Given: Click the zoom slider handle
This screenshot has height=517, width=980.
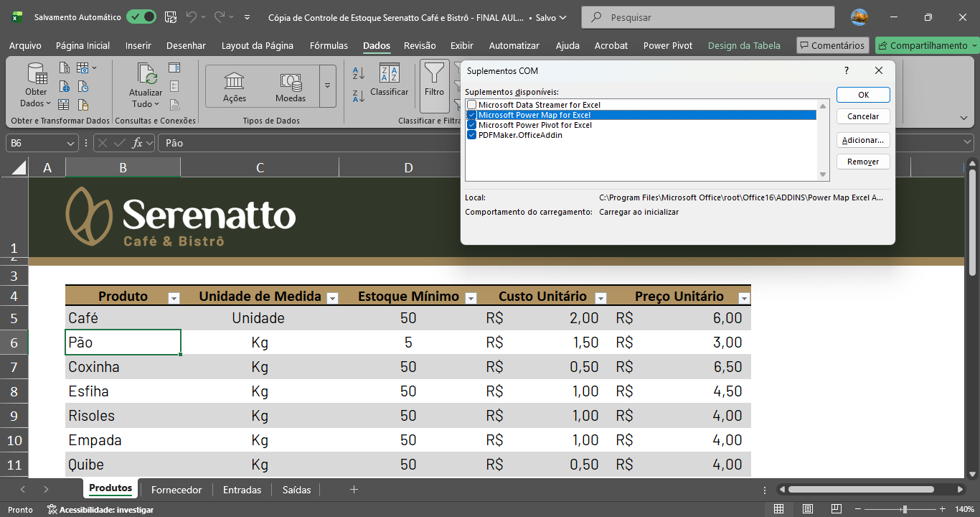Looking at the screenshot, I should [905, 509].
